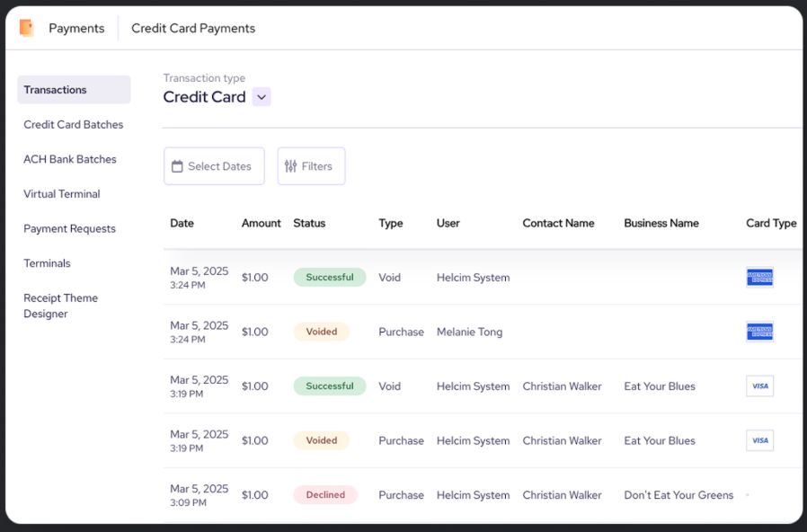Click the Payments breadcrumb
This screenshot has height=532, width=807.
[x=76, y=28]
